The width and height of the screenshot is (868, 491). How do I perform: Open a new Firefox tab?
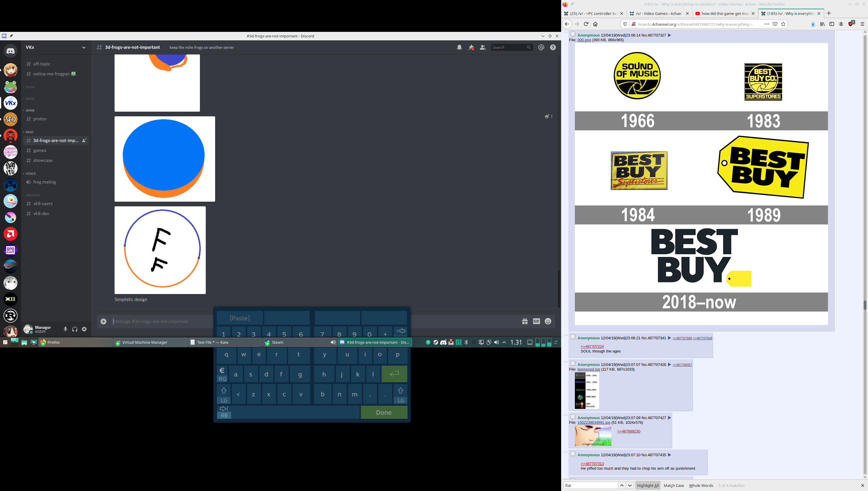pyautogui.click(x=829, y=13)
